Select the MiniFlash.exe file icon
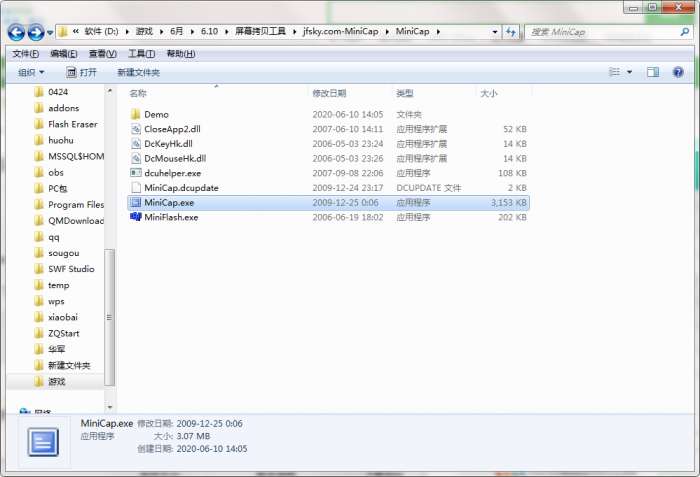Image resolution: width=700 pixels, height=477 pixels. pyautogui.click(x=136, y=217)
